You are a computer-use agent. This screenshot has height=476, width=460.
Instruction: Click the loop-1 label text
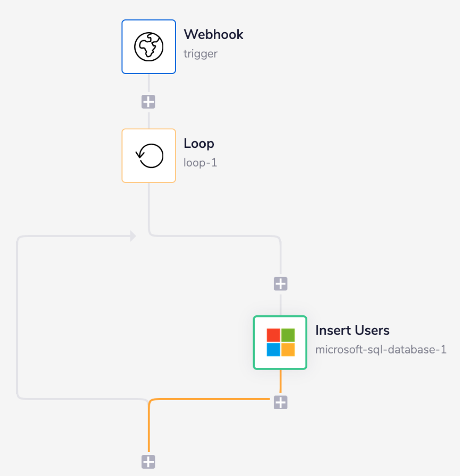pos(200,163)
